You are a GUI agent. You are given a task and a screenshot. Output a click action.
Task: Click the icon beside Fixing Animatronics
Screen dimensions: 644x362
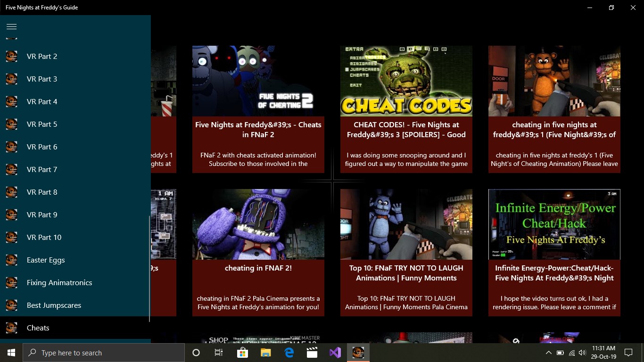(x=12, y=283)
